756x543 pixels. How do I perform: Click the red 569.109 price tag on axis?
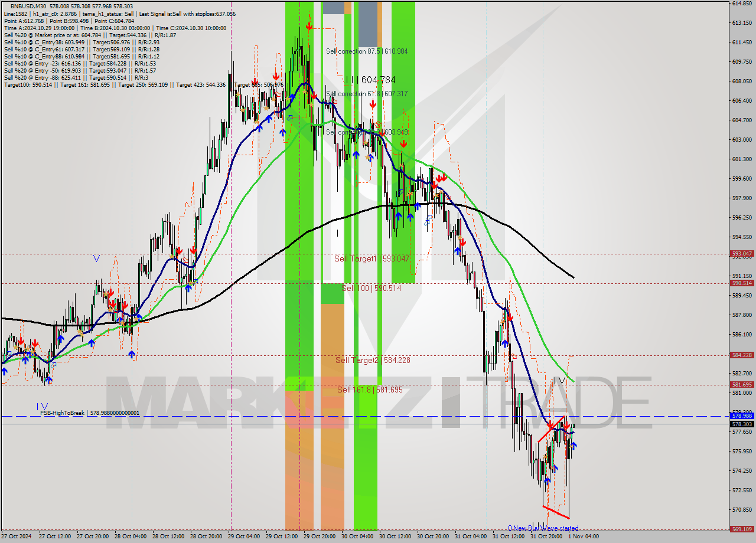tap(742, 529)
